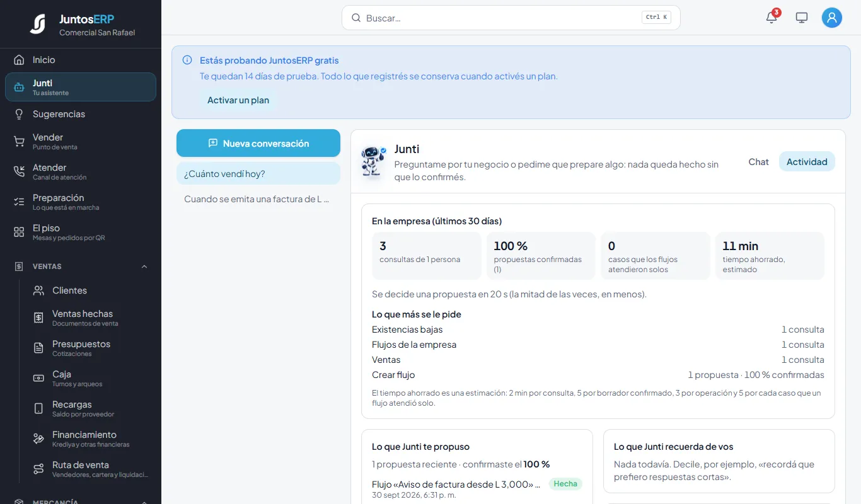Screen dimensions: 861x504
Task: Click the El piso grid icon
Action: [x=19, y=232]
